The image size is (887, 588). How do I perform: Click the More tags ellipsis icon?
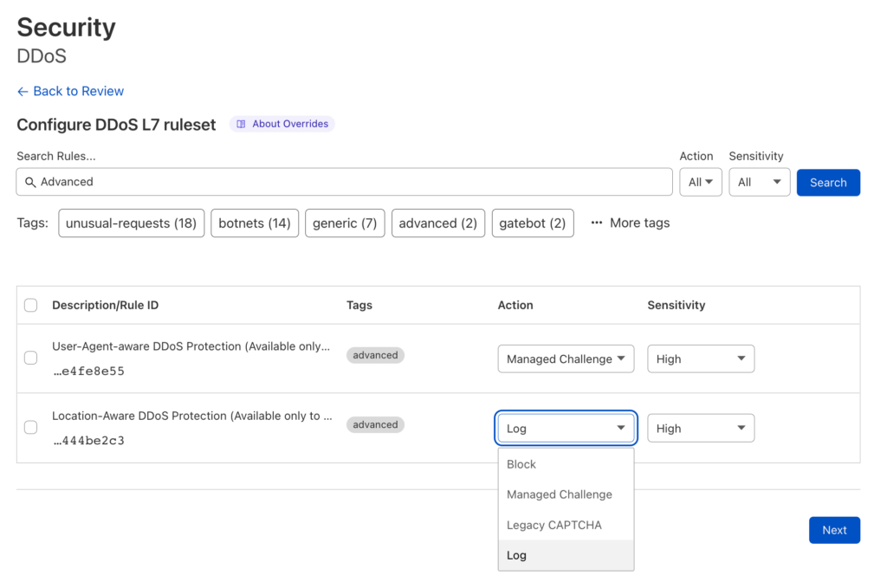(596, 223)
